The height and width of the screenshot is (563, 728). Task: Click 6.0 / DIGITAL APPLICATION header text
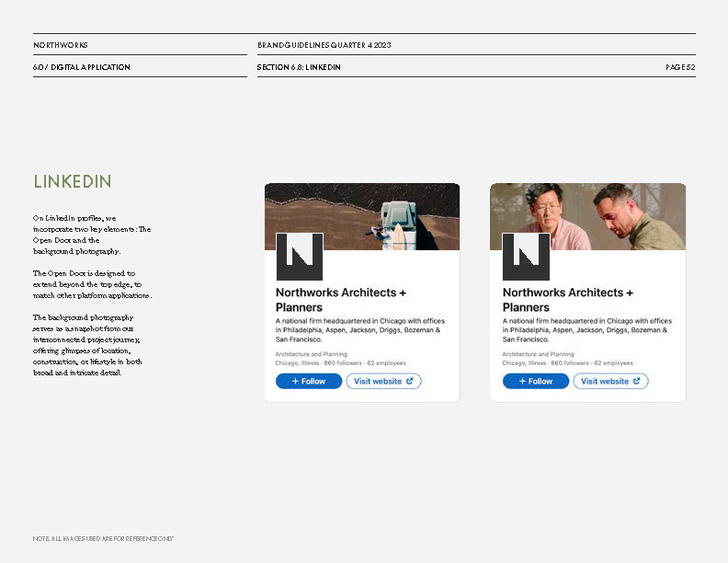pyautogui.click(x=81, y=67)
